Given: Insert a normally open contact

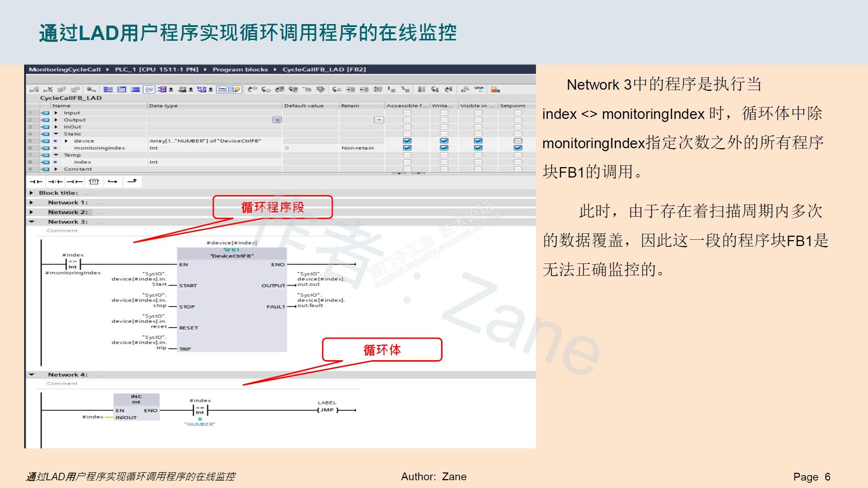Looking at the screenshot, I should coord(36,182).
